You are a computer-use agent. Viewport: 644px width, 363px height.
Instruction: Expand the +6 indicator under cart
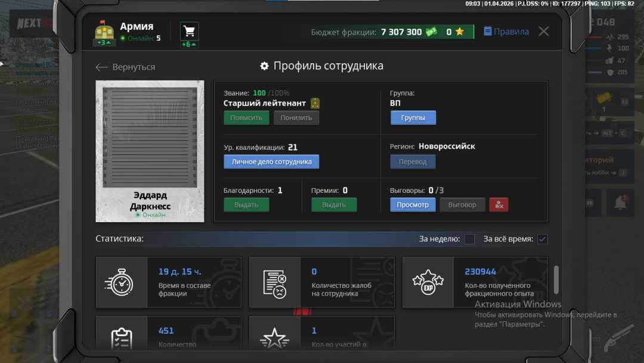tap(190, 44)
